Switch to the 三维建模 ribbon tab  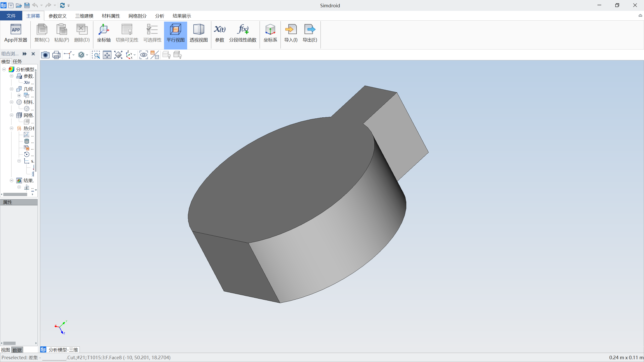(84, 16)
